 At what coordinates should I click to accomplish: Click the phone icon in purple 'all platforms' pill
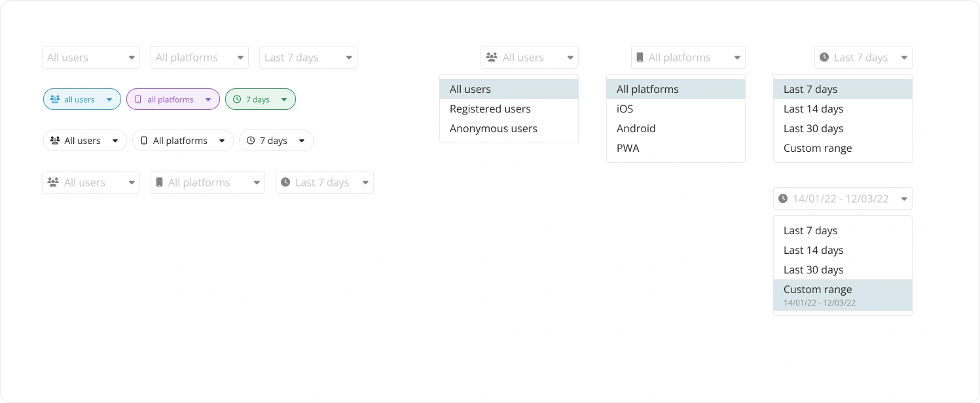[137, 100]
